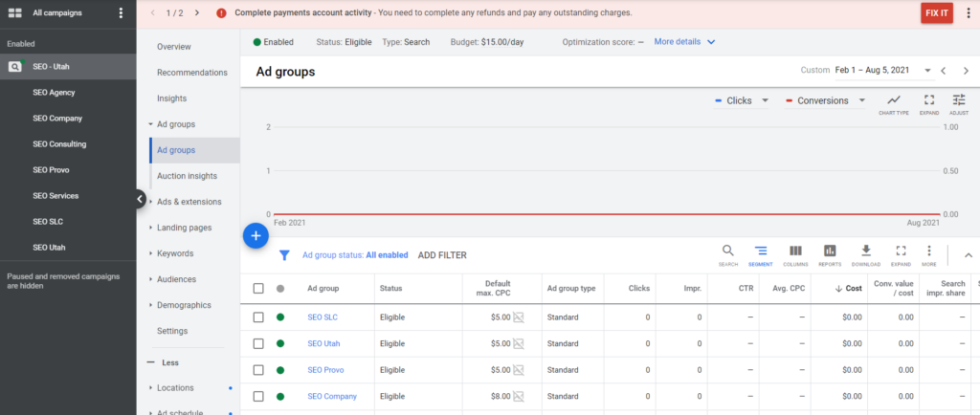Open the Clicks metric dropdown
Viewport: 980px width, 415px height.
742,100
